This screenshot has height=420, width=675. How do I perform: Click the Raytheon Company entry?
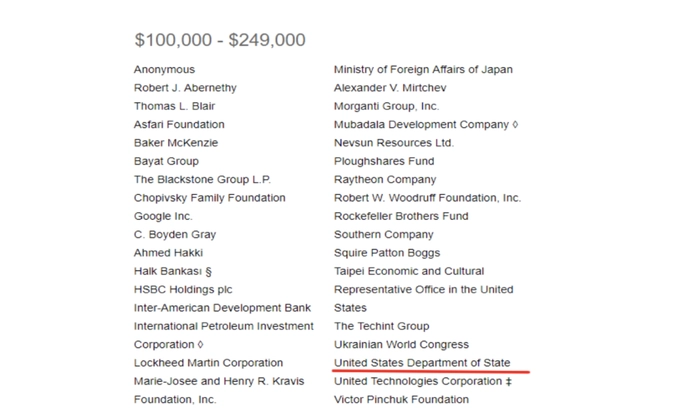click(385, 180)
